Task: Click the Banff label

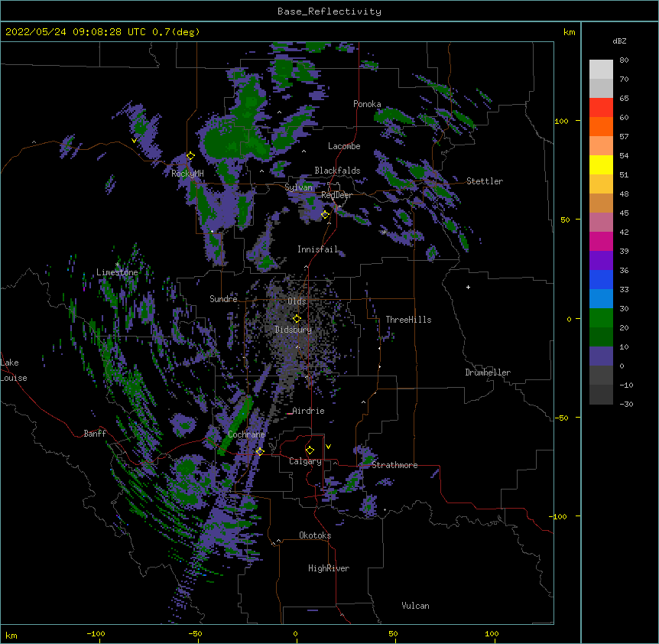Action: point(95,434)
